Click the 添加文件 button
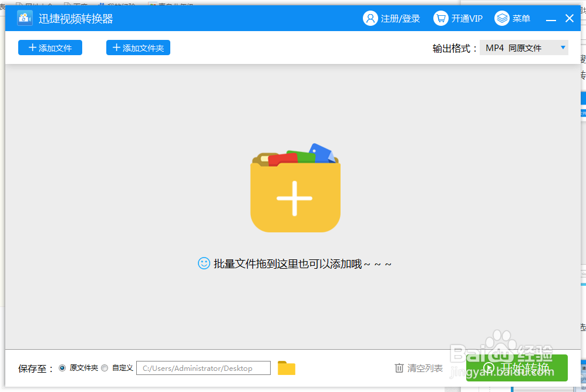 point(50,48)
